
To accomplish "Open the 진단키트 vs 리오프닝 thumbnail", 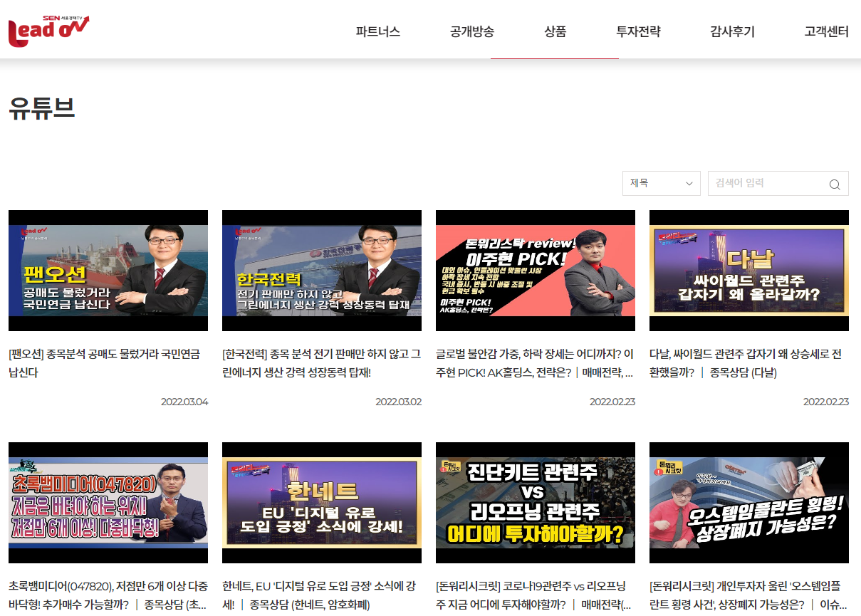I will (x=536, y=503).
